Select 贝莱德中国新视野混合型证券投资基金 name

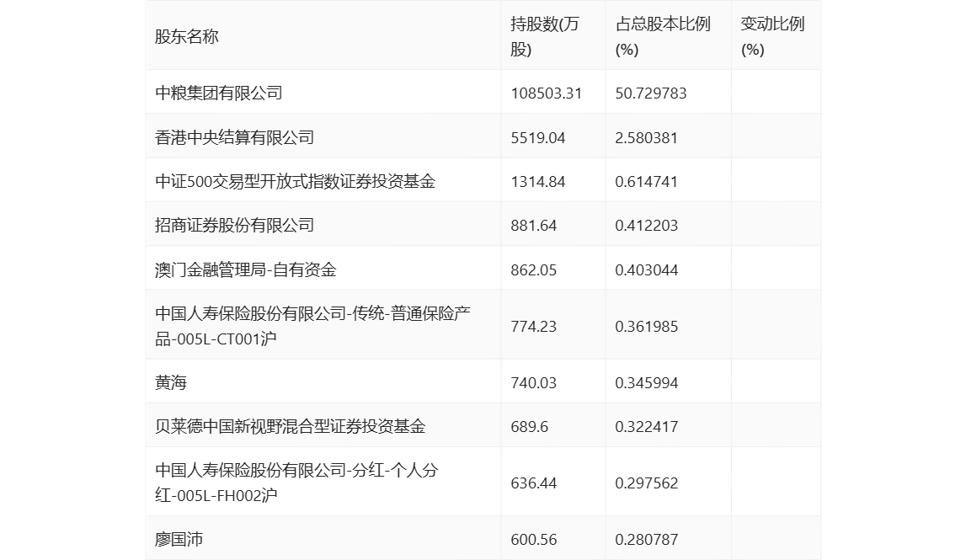[x=291, y=426]
